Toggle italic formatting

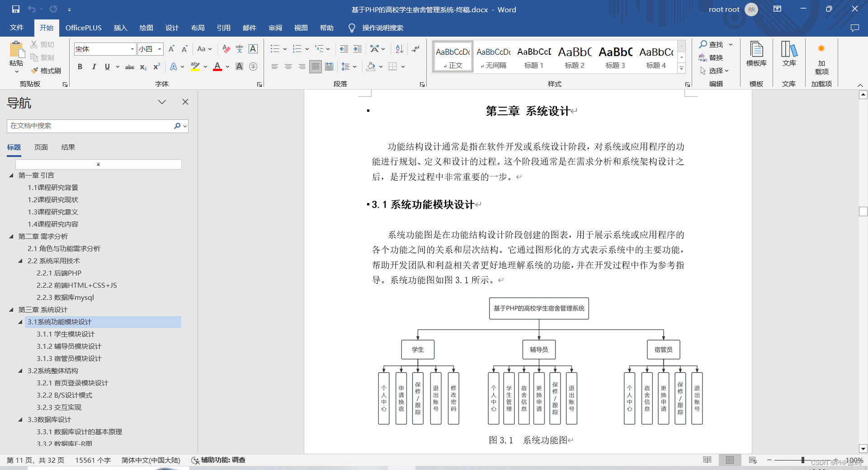[94, 66]
